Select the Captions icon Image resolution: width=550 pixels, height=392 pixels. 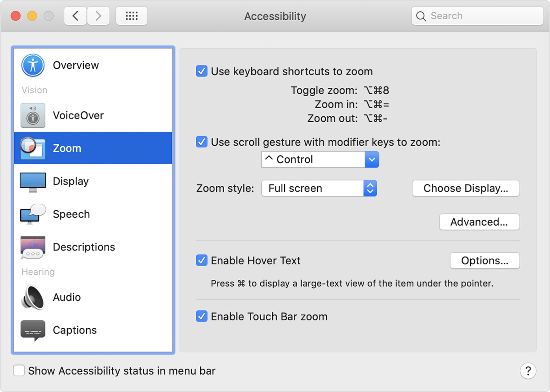[x=33, y=330]
